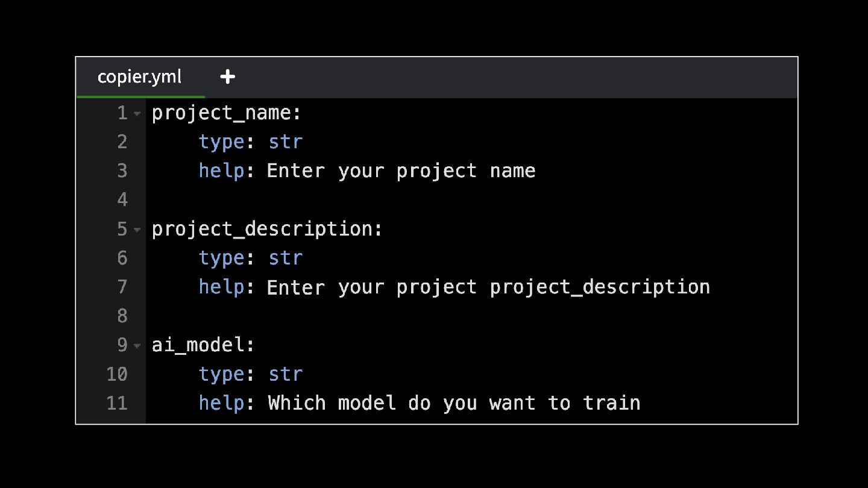Click the str value on line 6
Viewport: 868px width, 488px height.
pyautogui.click(x=285, y=258)
